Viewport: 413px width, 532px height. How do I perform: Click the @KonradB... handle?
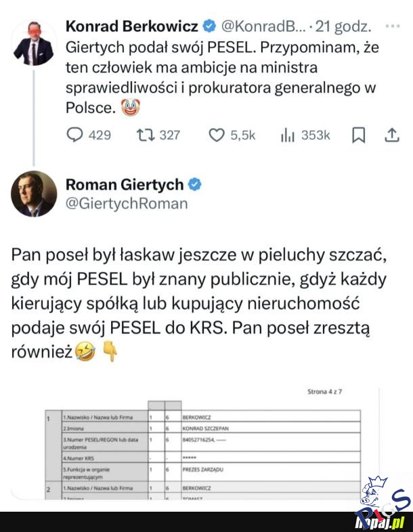261,28
